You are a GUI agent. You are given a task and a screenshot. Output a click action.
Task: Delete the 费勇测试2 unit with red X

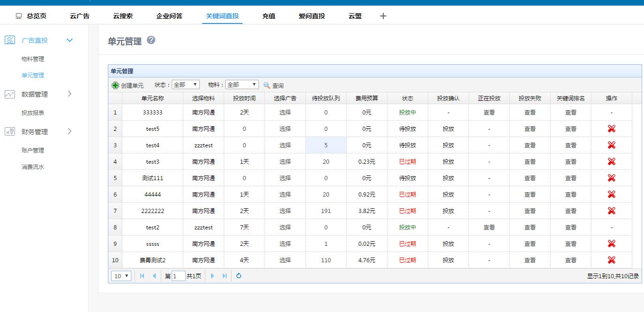coord(611,260)
